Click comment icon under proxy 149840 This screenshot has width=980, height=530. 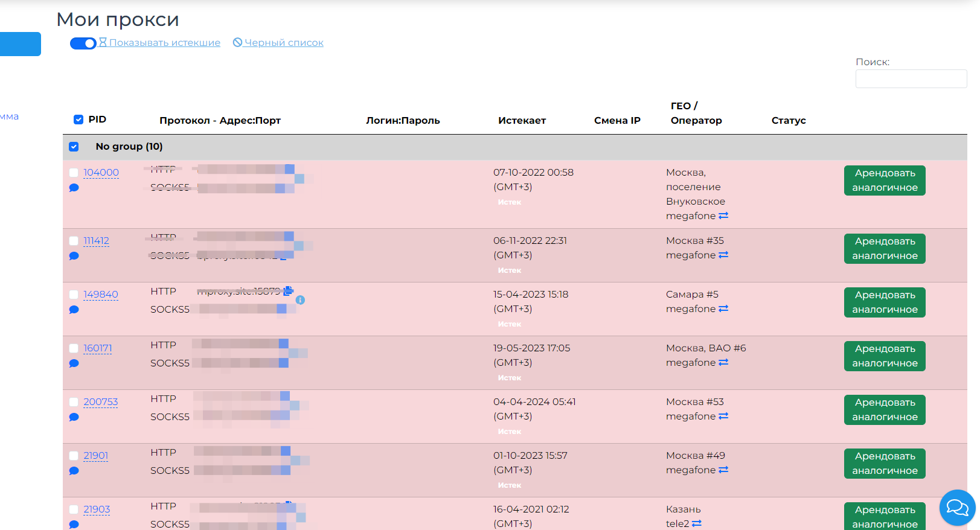click(74, 310)
